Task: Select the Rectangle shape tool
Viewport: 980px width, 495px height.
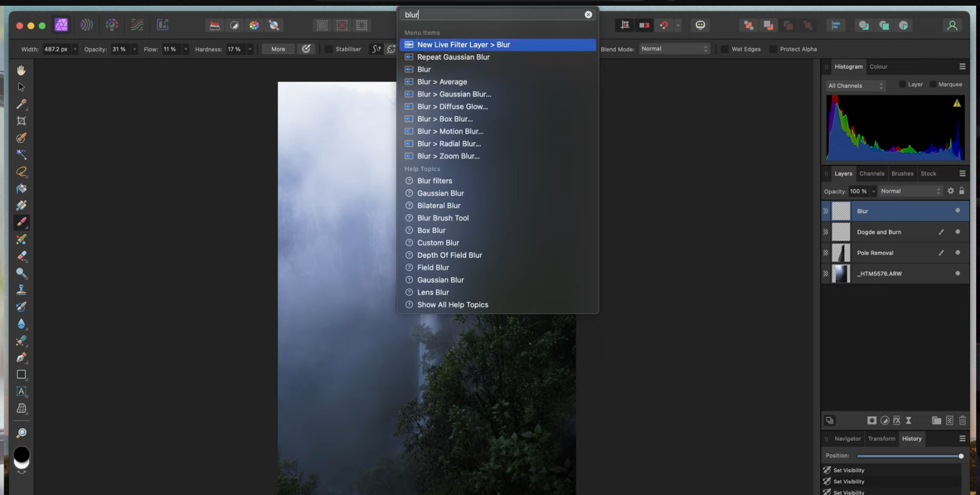Action: pyautogui.click(x=21, y=375)
